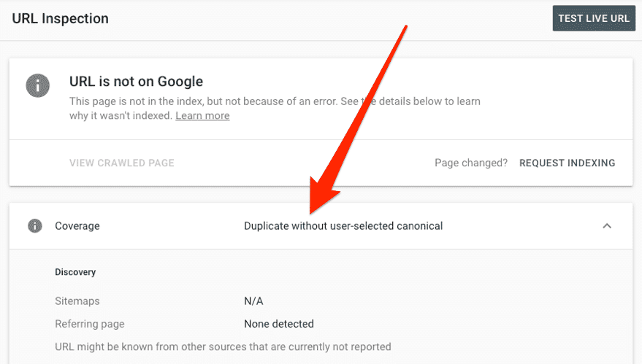Click info icon beside URL is not on Google
Image resolution: width=642 pixels, height=364 pixels.
tap(37, 86)
